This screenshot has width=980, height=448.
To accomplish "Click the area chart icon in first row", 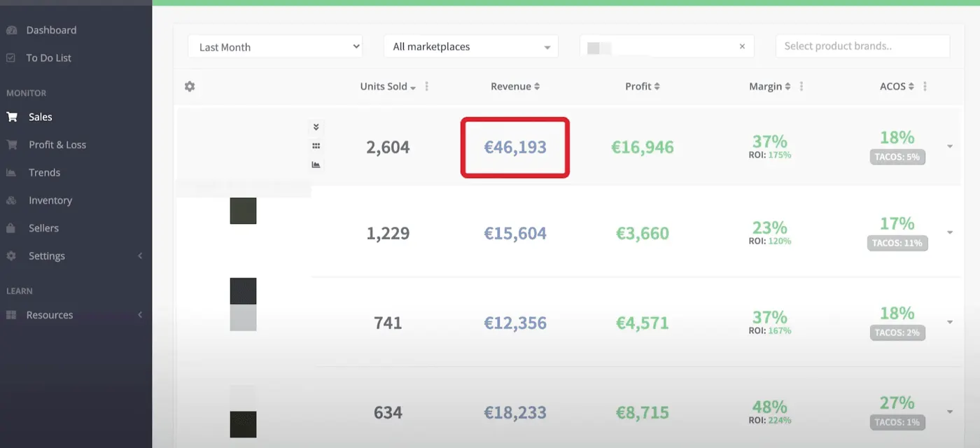I will [316, 164].
